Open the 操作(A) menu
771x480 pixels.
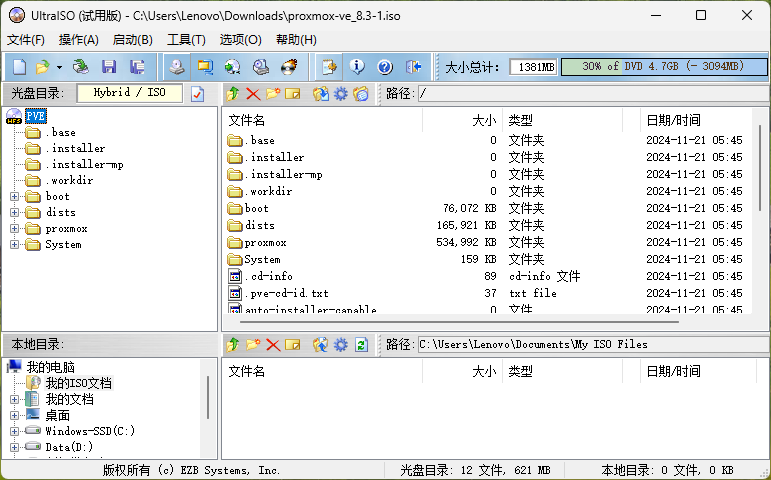click(x=79, y=40)
